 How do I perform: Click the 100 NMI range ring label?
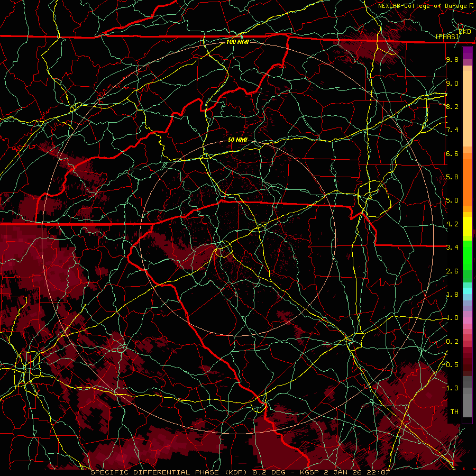pyautogui.click(x=237, y=42)
